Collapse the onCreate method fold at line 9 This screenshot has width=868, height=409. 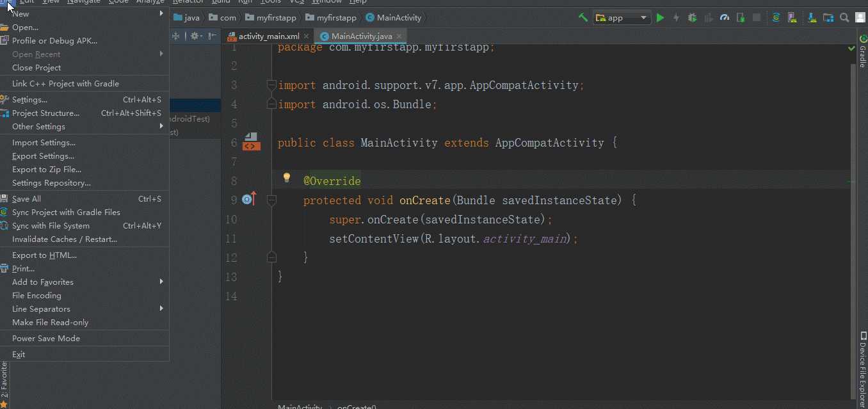[272, 200]
